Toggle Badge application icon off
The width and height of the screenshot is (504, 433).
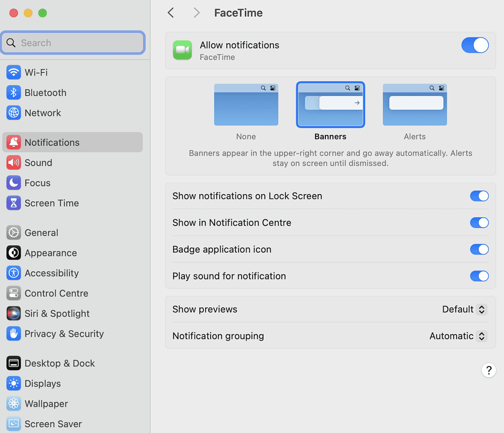tap(479, 249)
